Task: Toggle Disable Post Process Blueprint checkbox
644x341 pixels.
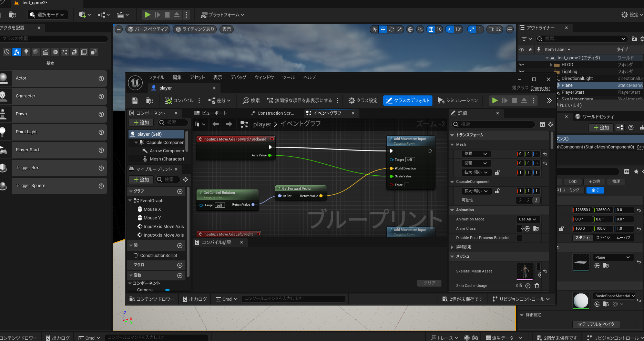Action: (x=519, y=238)
